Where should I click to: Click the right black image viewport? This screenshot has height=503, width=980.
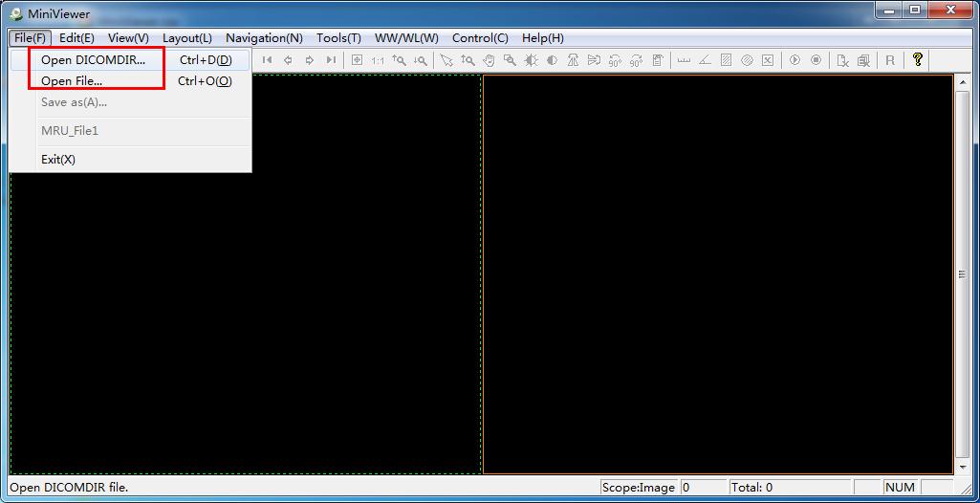[717, 273]
